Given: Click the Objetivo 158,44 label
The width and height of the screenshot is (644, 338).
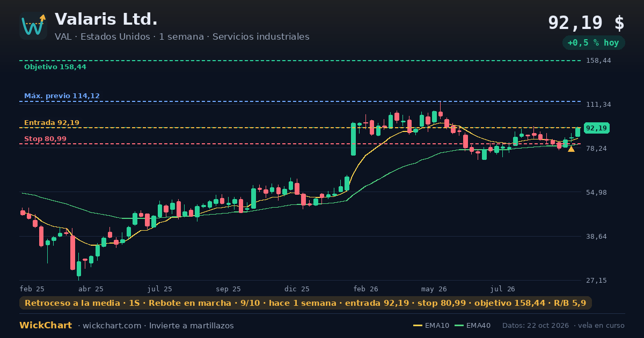Looking at the screenshot, I should point(55,67).
